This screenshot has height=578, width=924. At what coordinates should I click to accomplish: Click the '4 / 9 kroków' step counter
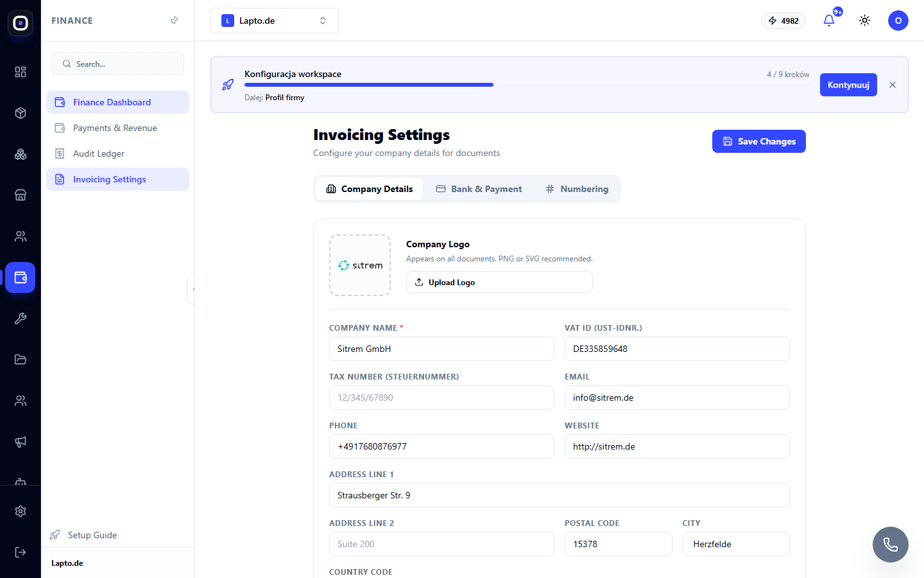click(x=788, y=74)
